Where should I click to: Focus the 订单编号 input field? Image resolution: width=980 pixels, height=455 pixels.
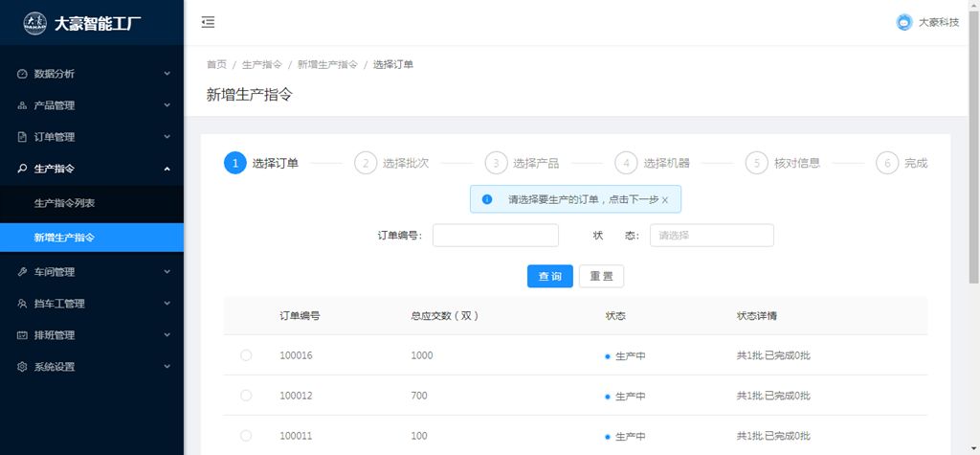[495, 236]
